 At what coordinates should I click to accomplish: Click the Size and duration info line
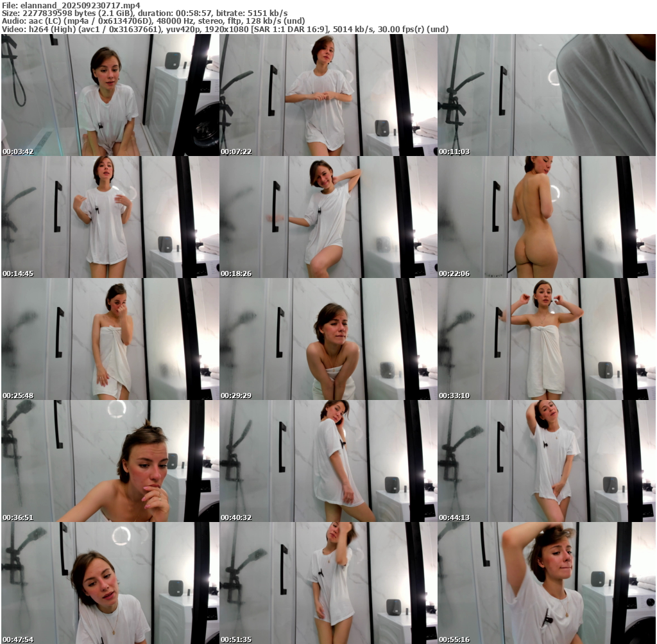click(145, 13)
